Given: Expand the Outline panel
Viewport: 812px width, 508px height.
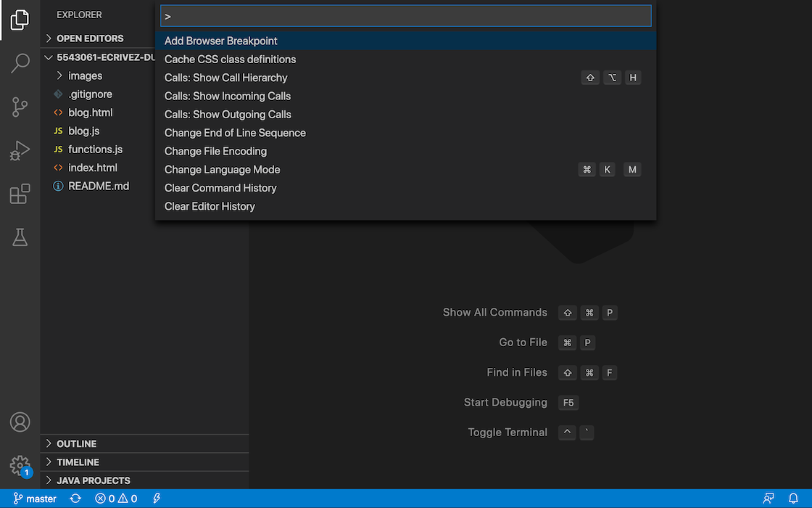Looking at the screenshot, I should pos(76,443).
